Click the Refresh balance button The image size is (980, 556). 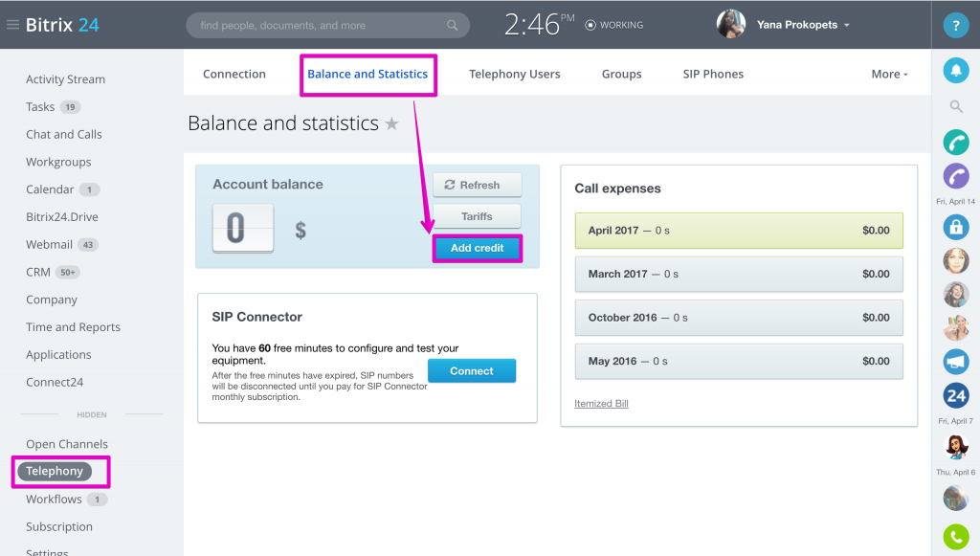[x=477, y=185]
